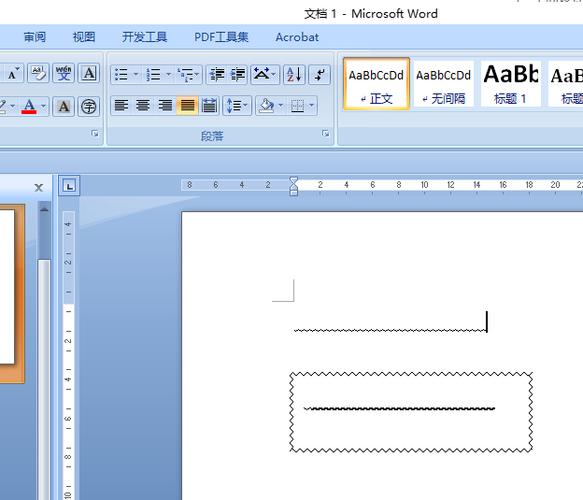This screenshot has height=500, width=583.
Task: Launch the Font dialog box
Action: pyautogui.click(x=95, y=133)
